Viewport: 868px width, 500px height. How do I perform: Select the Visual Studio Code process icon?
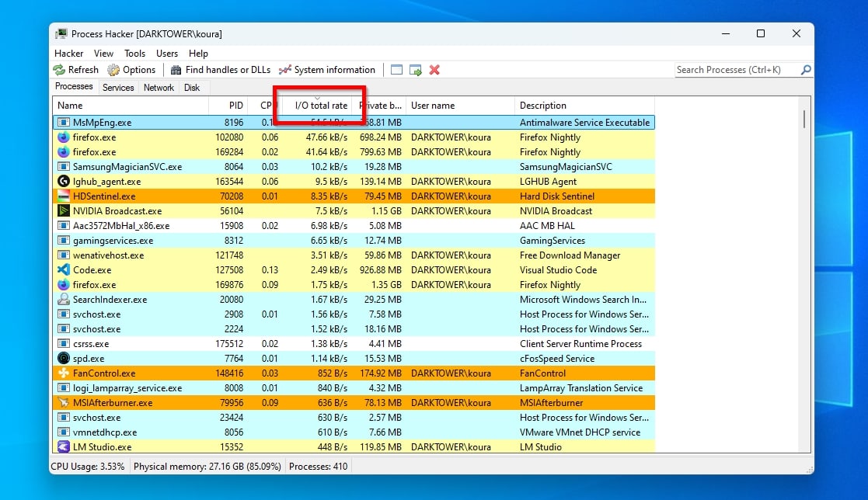64,270
